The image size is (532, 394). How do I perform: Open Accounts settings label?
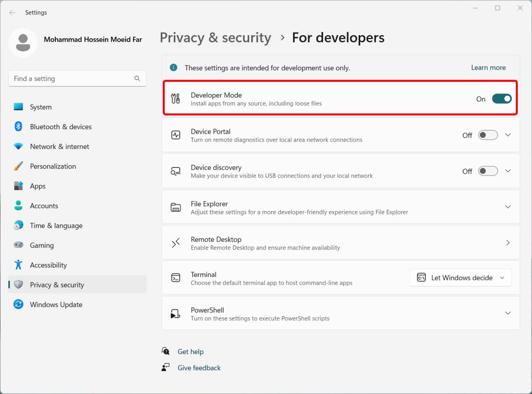[x=44, y=206]
